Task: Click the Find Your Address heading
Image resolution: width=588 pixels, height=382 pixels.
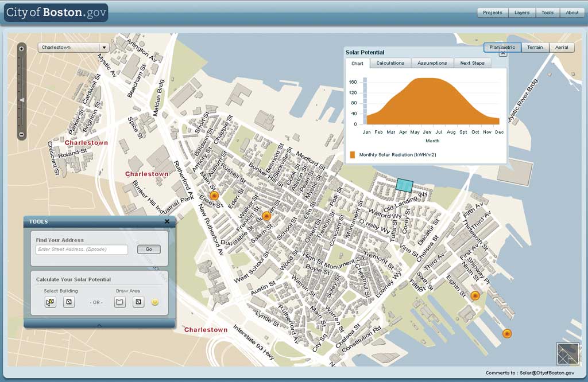Action: 60,240
